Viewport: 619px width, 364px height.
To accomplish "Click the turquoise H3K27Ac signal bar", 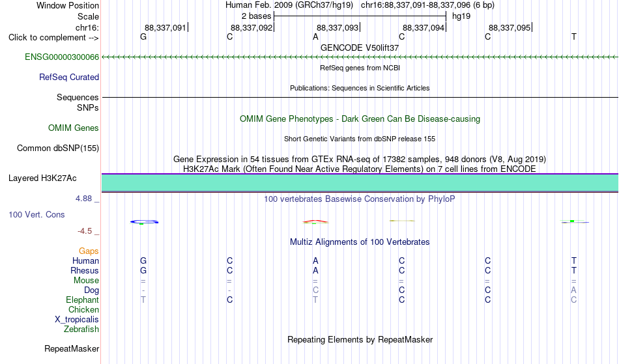I will click(360, 183).
